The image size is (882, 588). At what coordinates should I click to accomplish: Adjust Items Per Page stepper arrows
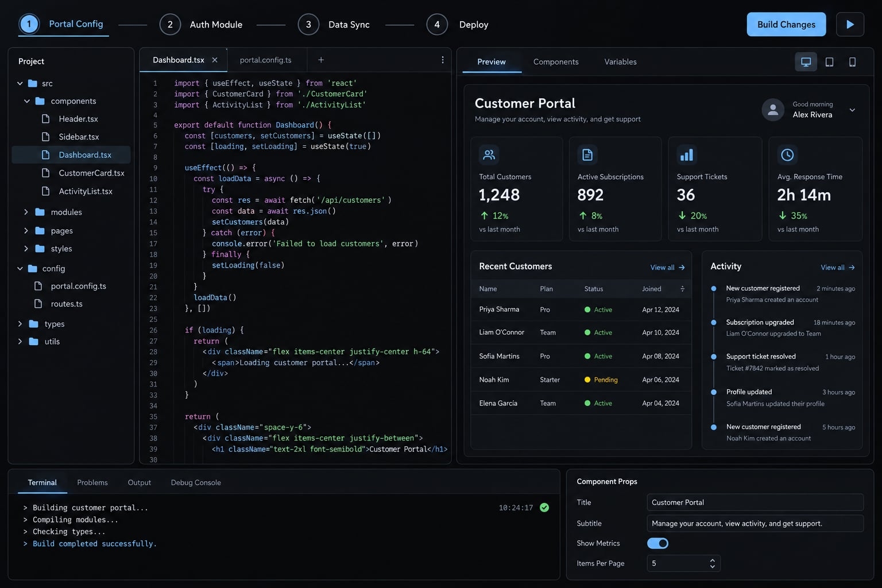coord(712,563)
